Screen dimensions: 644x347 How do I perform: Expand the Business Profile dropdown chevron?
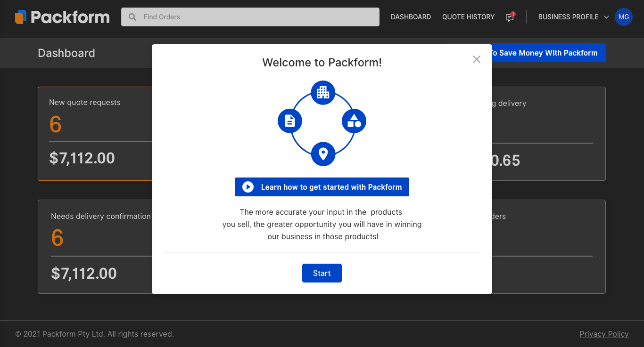click(x=607, y=17)
